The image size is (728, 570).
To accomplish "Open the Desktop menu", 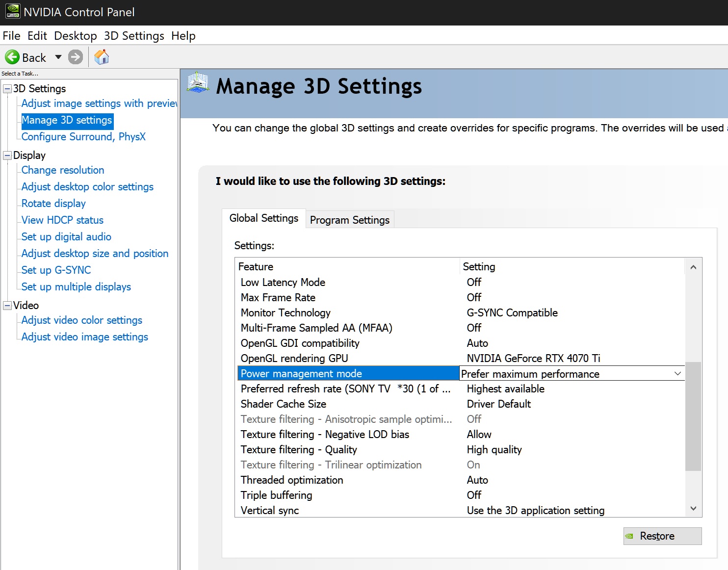I will (76, 36).
